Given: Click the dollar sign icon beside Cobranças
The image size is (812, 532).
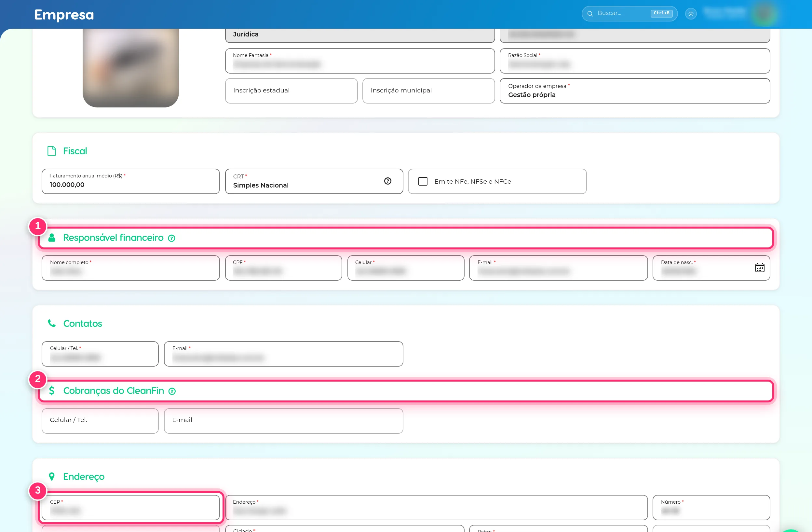Looking at the screenshot, I should click(51, 390).
